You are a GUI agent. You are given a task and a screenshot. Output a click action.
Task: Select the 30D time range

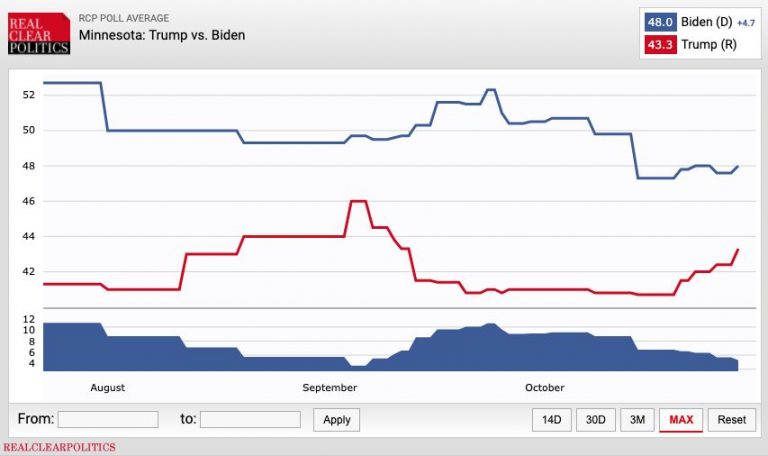pos(595,419)
